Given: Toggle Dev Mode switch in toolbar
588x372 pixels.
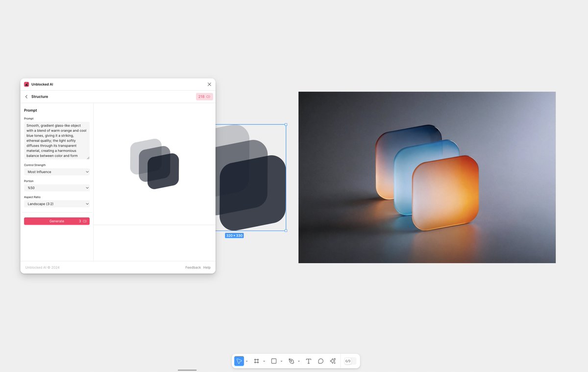Looking at the screenshot, I should point(349,361).
